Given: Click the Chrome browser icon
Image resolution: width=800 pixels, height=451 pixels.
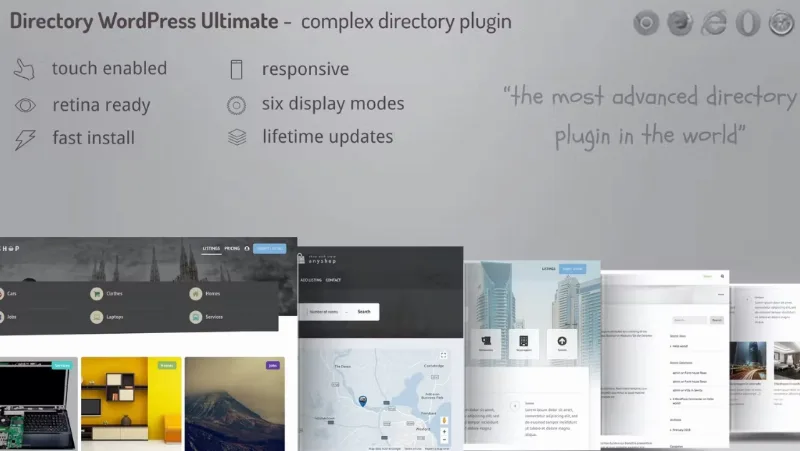Looking at the screenshot, I should click(646, 23).
